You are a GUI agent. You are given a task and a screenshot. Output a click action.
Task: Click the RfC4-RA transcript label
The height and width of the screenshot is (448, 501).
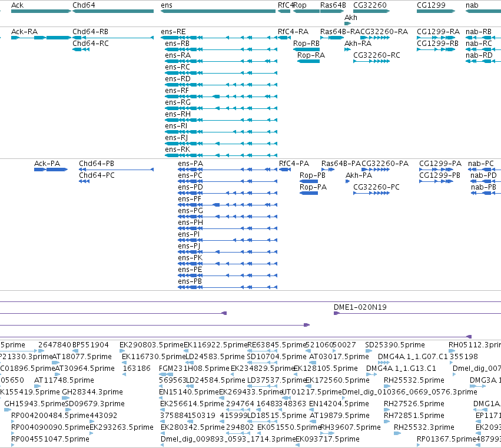[293, 32]
